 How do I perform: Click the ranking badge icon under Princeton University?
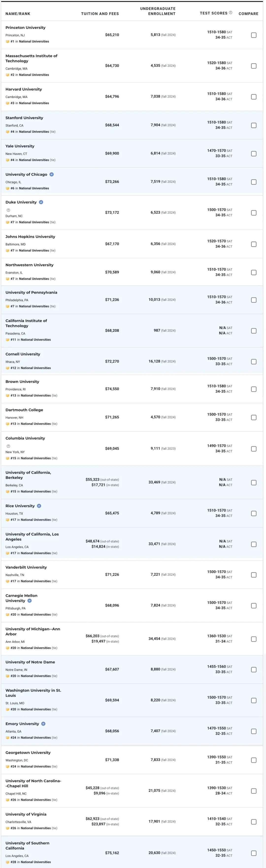7,42
